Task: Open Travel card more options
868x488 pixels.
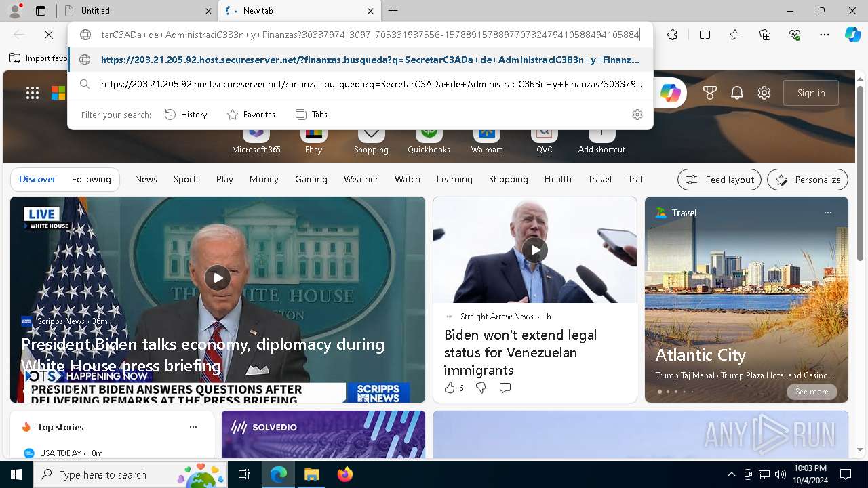Action: (x=827, y=213)
